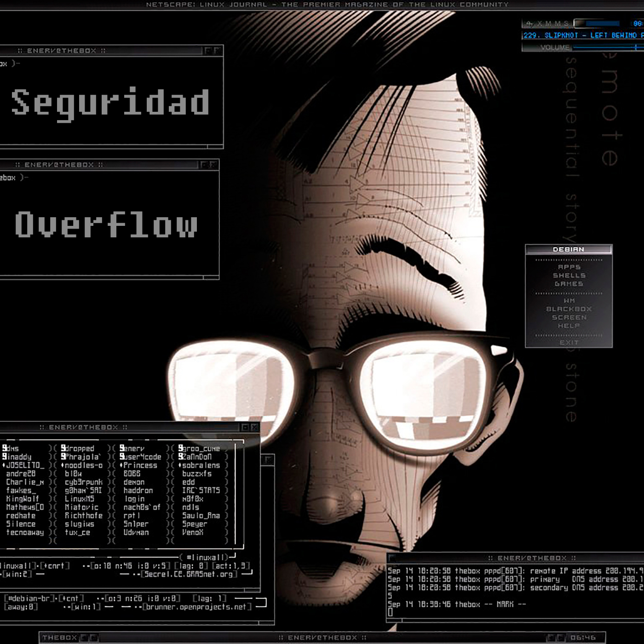The image size is (644, 644).
Task: Click the XMMS logo icon
Action: (x=529, y=23)
